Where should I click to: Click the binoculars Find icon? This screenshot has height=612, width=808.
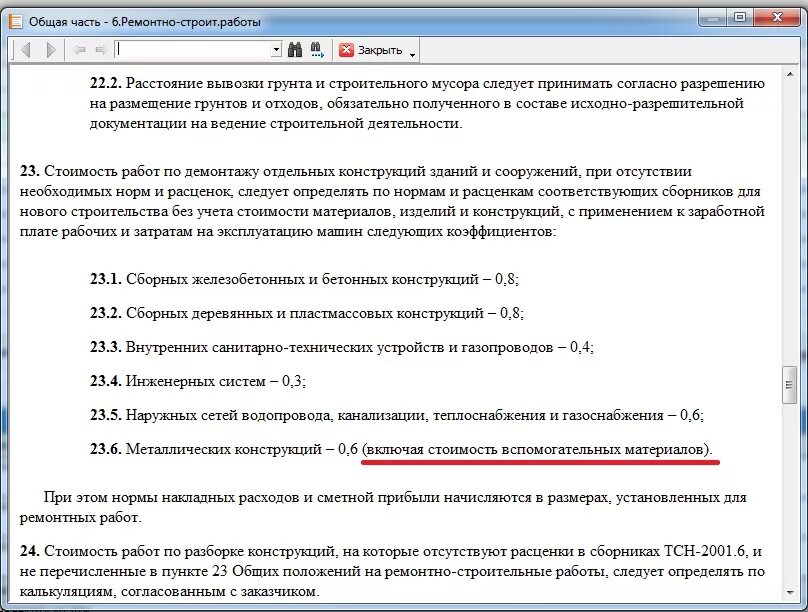295,49
